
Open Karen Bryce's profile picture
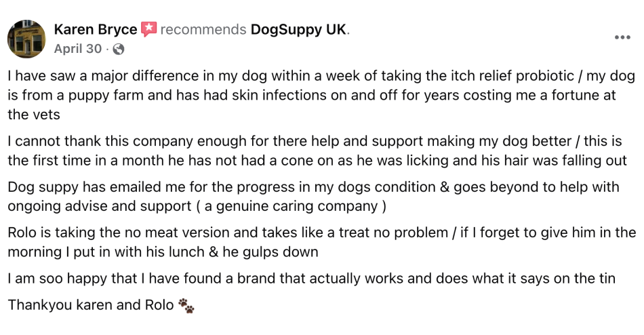(x=26, y=39)
